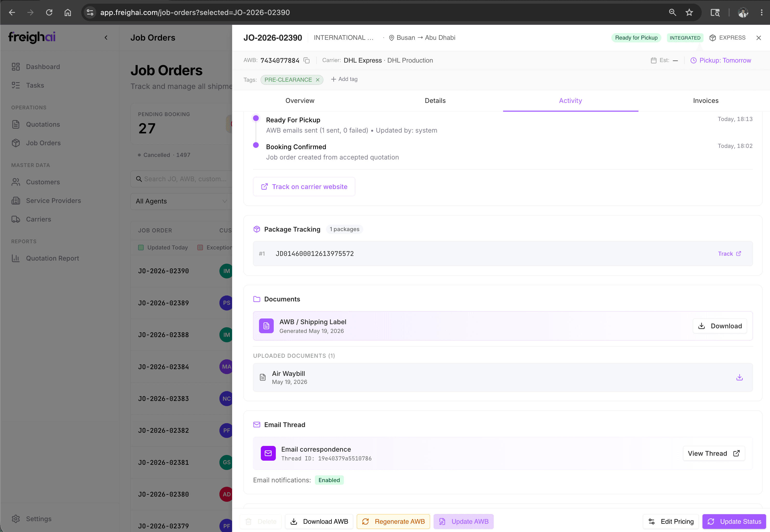Click the Pickup: Tomorrow indicator
Image resolution: width=770 pixels, height=532 pixels.
(721, 60)
